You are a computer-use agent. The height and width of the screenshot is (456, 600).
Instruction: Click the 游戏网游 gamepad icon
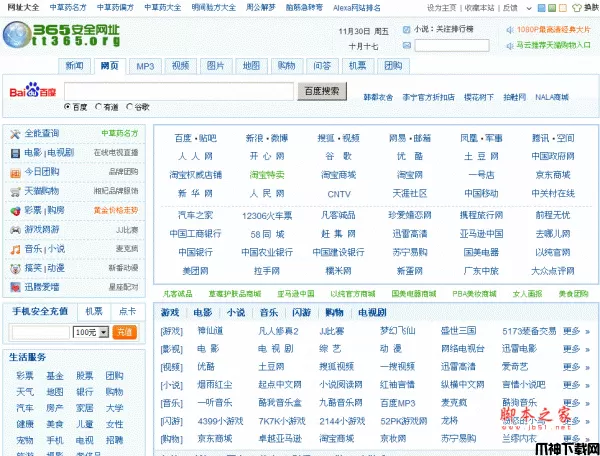15,230
